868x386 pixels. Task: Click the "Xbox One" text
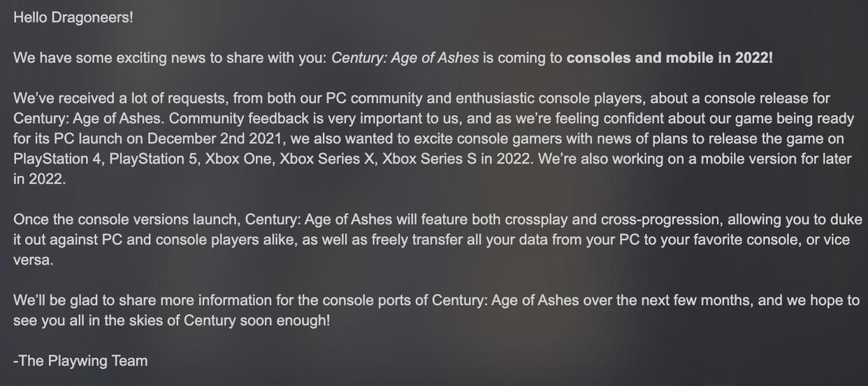coord(238,158)
